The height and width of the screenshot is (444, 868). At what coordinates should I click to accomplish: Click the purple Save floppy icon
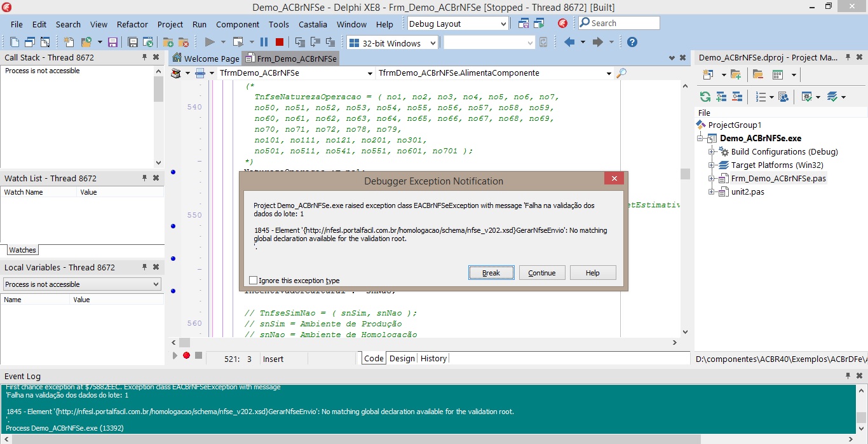[x=112, y=43]
